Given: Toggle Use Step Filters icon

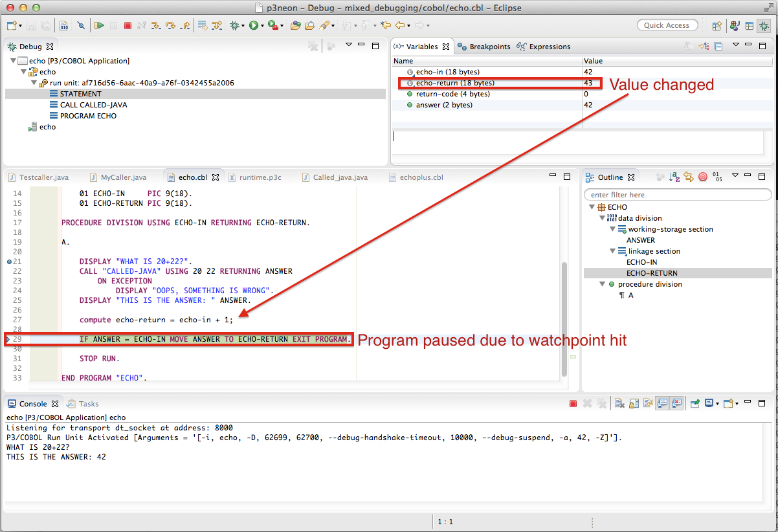Looking at the screenshot, I should (216, 26).
